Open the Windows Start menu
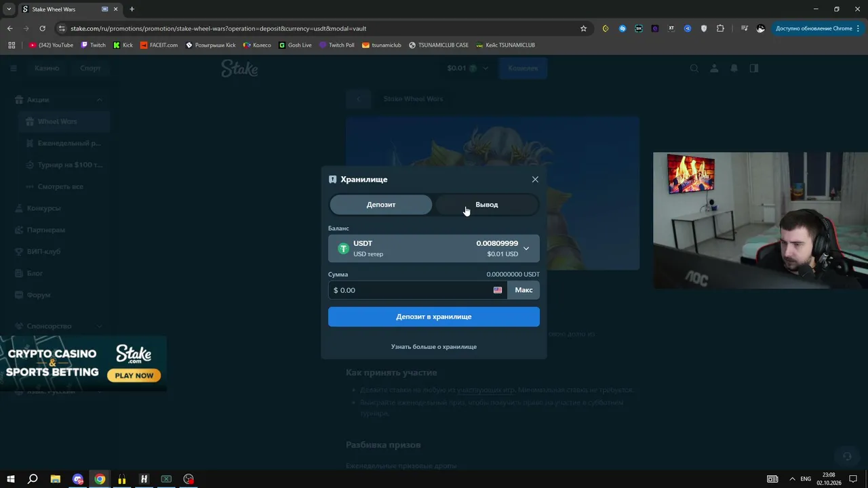Screen dimensions: 868x488 point(11,479)
